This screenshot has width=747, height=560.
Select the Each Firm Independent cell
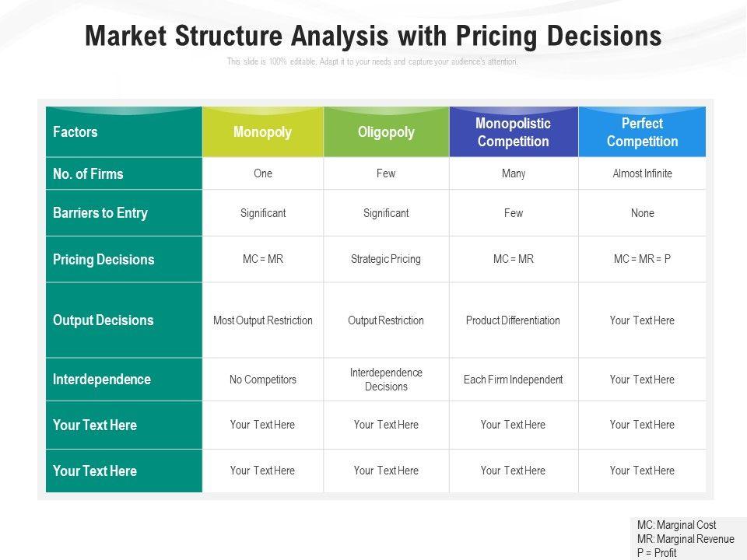tap(513, 380)
